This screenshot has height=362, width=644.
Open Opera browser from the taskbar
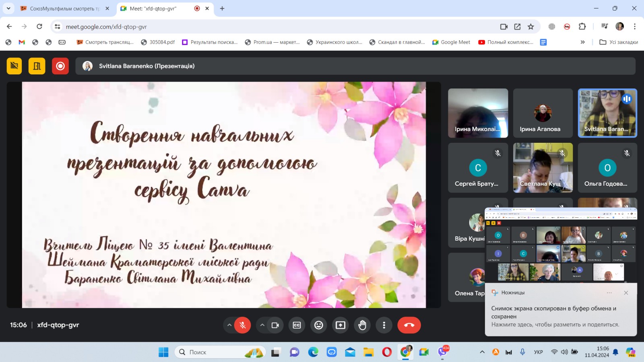(387, 352)
